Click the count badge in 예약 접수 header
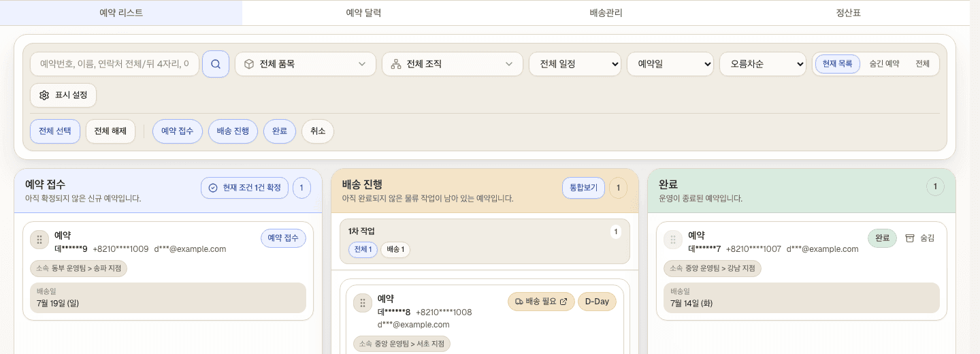Image resolution: width=980 pixels, height=354 pixels. coord(301,188)
